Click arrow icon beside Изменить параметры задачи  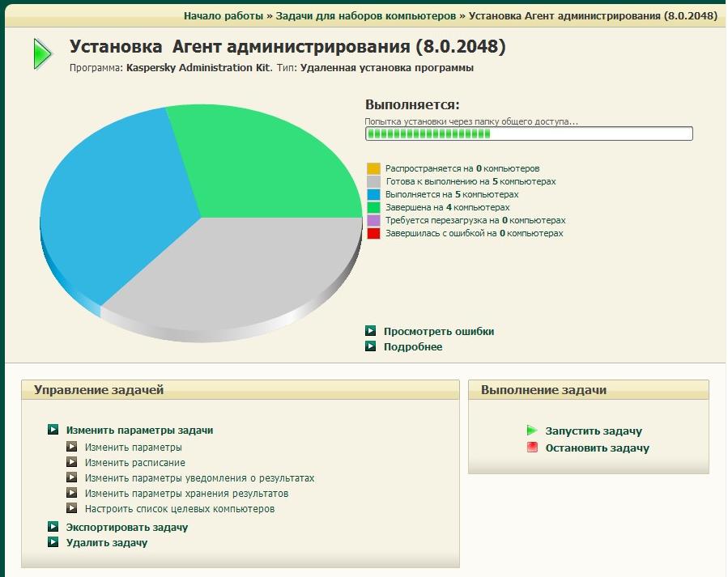coord(53,430)
